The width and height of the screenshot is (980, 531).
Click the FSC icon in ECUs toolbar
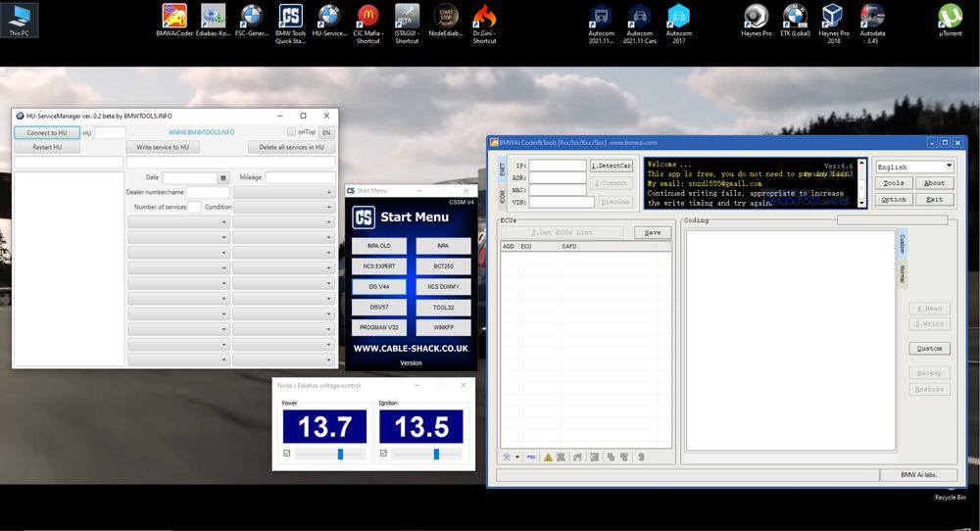pos(531,457)
